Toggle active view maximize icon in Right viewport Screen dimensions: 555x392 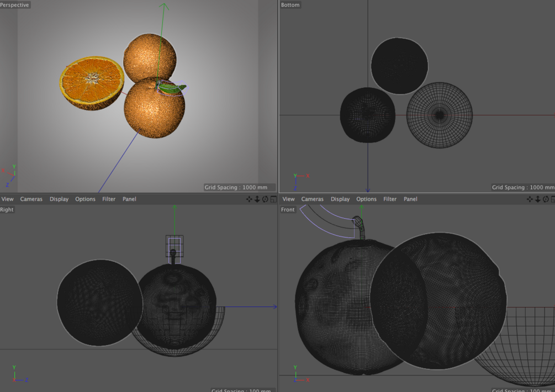(x=273, y=199)
